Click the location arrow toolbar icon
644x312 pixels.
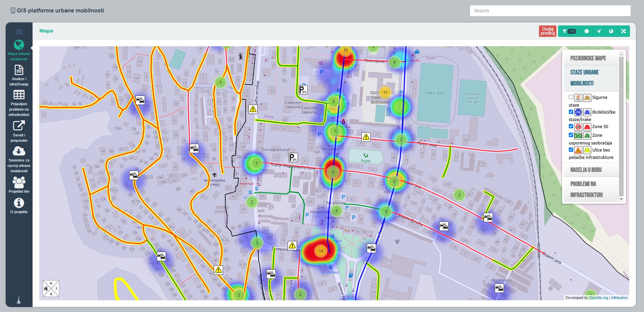pos(599,31)
